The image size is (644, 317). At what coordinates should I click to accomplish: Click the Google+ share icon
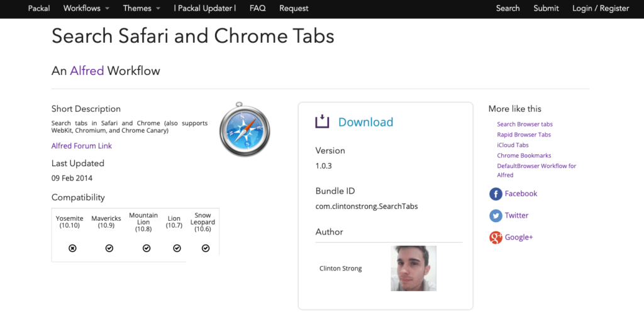tap(496, 237)
